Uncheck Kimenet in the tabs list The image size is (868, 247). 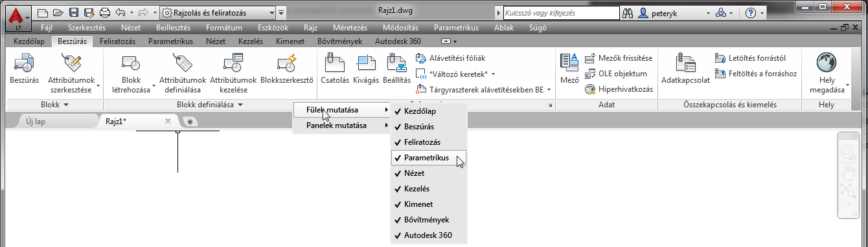click(x=429, y=204)
